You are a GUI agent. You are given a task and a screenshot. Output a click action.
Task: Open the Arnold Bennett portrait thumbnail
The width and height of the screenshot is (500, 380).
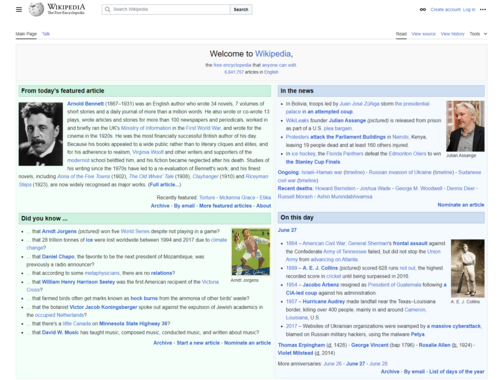point(41,134)
